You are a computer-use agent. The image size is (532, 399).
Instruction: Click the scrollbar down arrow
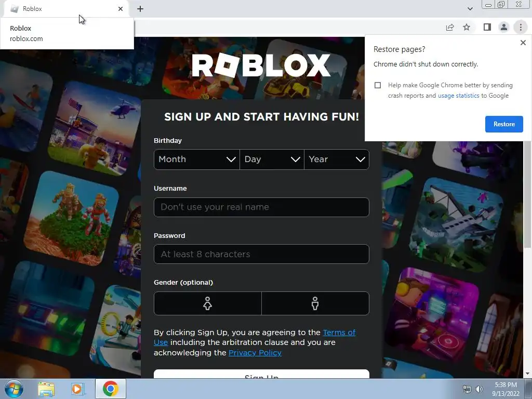click(x=527, y=374)
